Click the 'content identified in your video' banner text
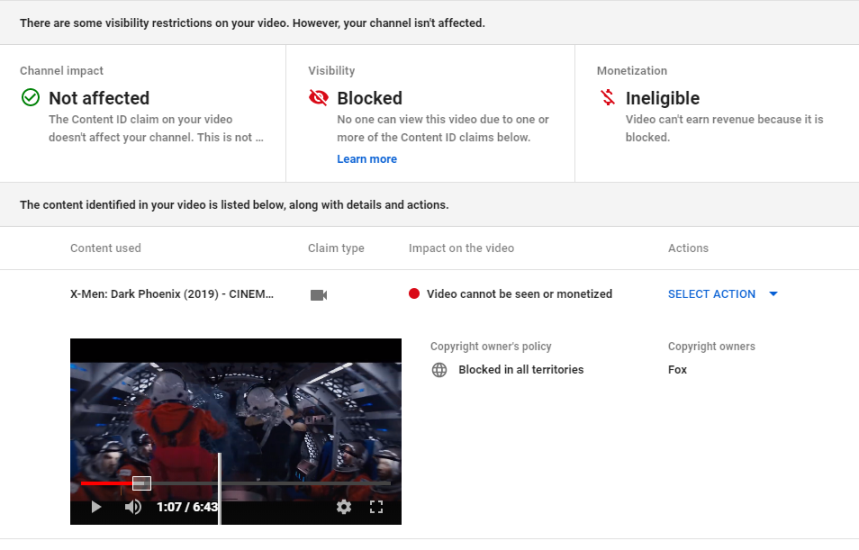Viewport: 859px width, 550px height. click(234, 205)
